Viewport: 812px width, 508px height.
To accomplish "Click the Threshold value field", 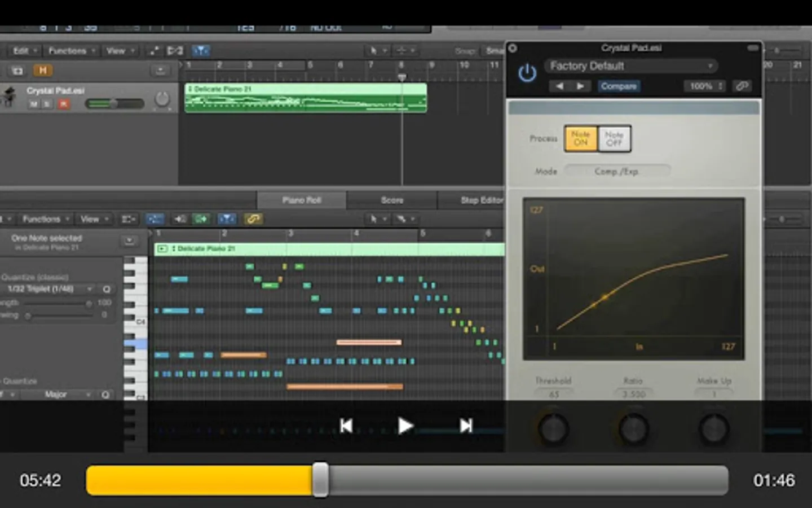I will click(x=554, y=394).
